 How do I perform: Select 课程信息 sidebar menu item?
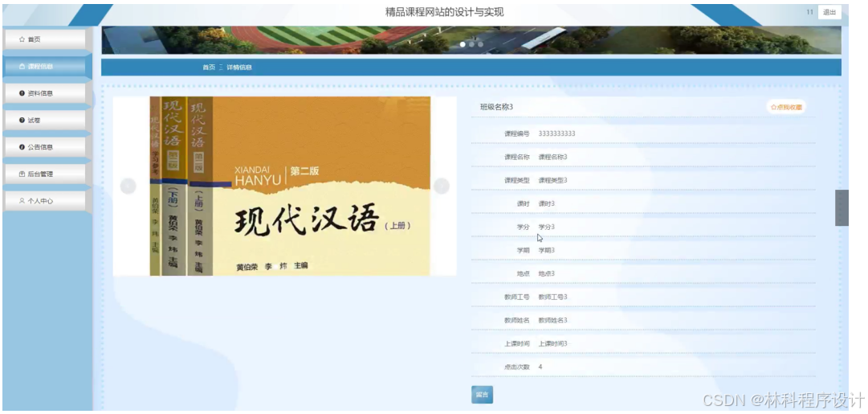(x=44, y=67)
